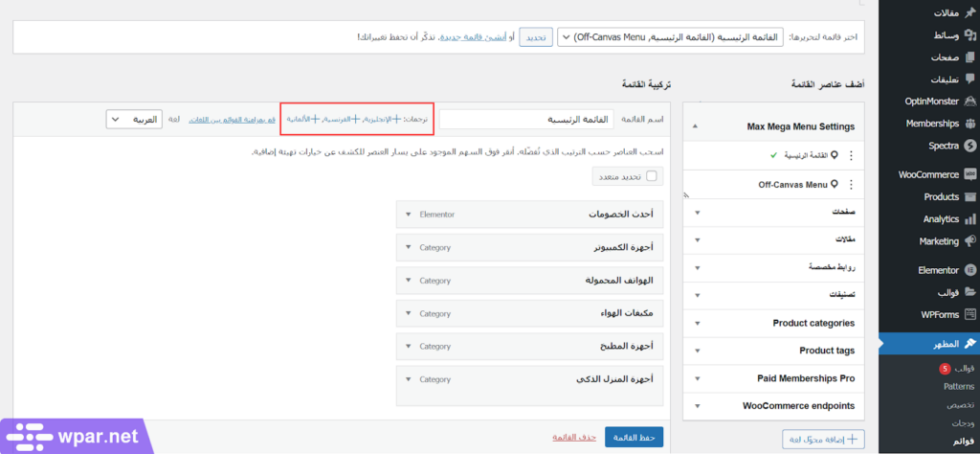The height and width of the screenshot is (454, 980).
Task: Click the حذف القائمة delete menu link
Action: [574, 438]
